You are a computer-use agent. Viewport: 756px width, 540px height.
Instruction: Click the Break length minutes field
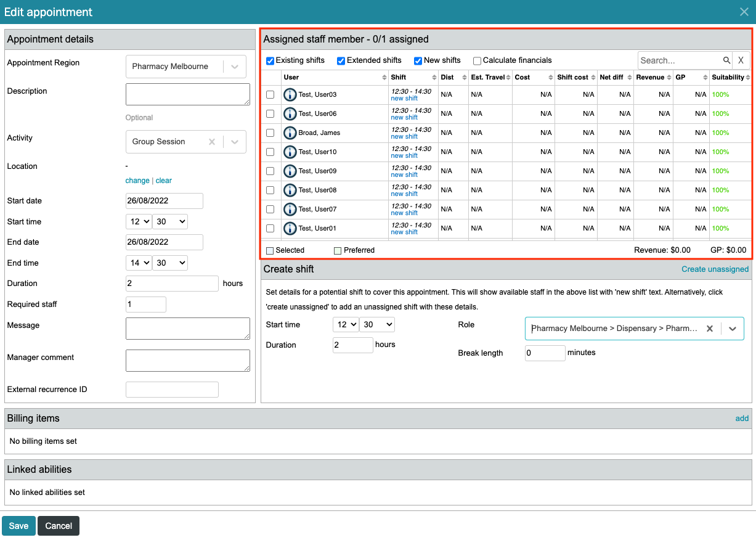[x=545, y=353]
